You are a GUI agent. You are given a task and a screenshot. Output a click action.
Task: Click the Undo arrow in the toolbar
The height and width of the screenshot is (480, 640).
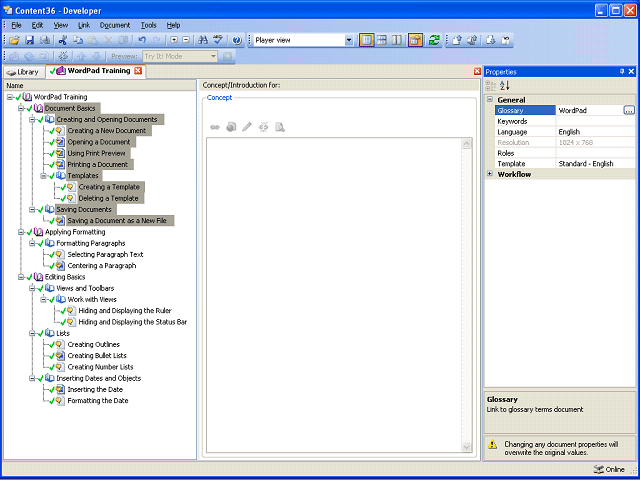[x=142, y=40]
